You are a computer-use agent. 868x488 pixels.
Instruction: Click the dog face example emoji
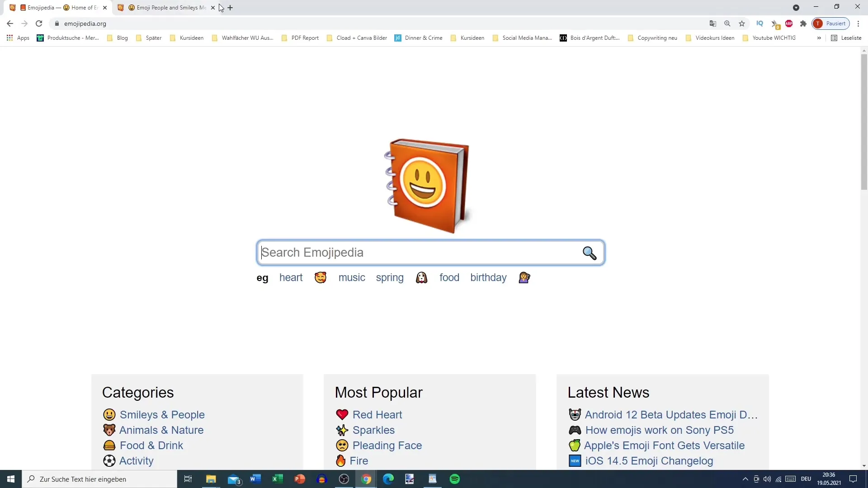coord(421,277)
